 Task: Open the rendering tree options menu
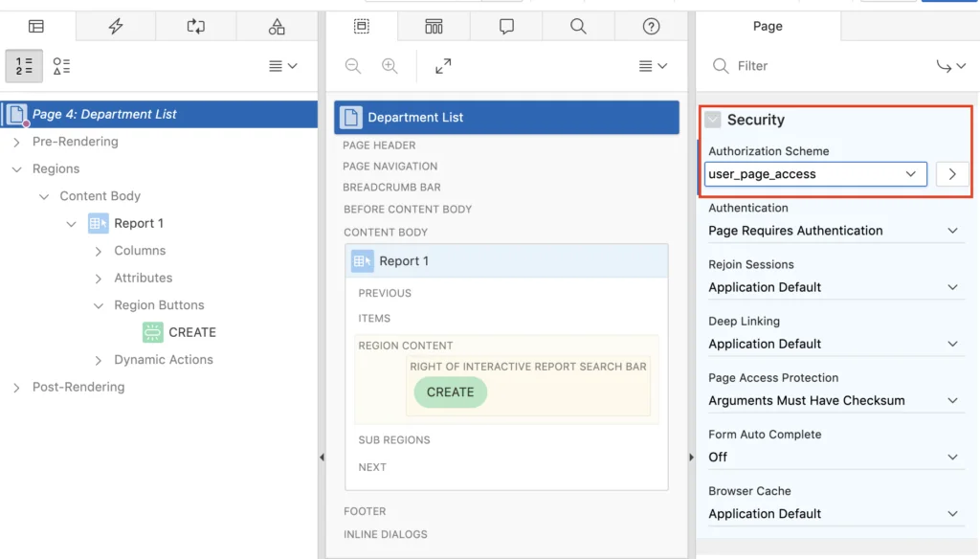coord(283,66)
